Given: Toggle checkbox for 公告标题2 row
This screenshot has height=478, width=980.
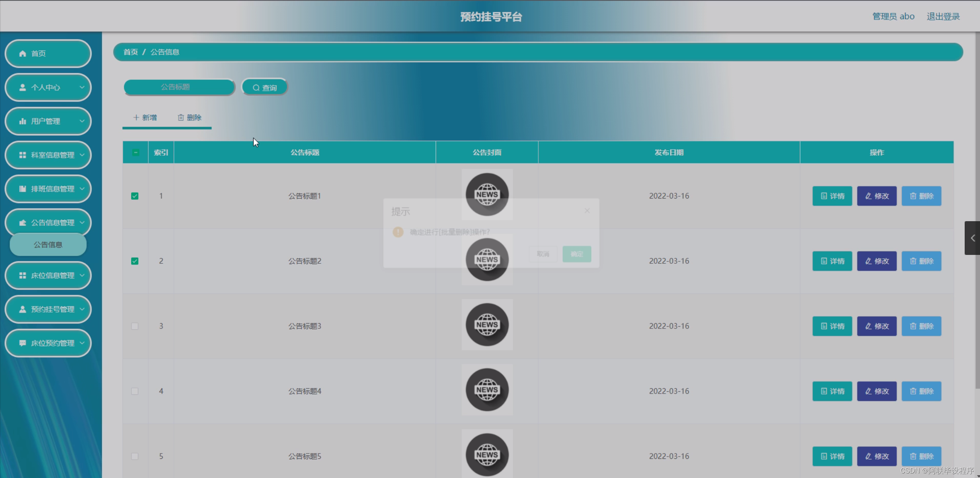Looking at the screenshot, I should [x=135, y=261].
